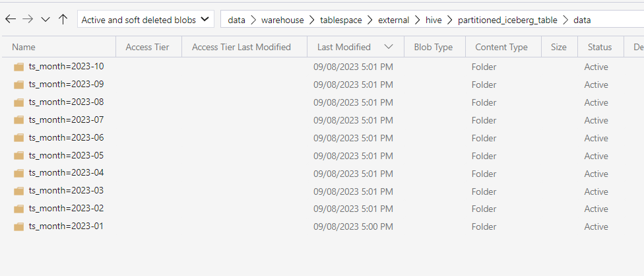Open the recent locations chevron

[46, 19]
